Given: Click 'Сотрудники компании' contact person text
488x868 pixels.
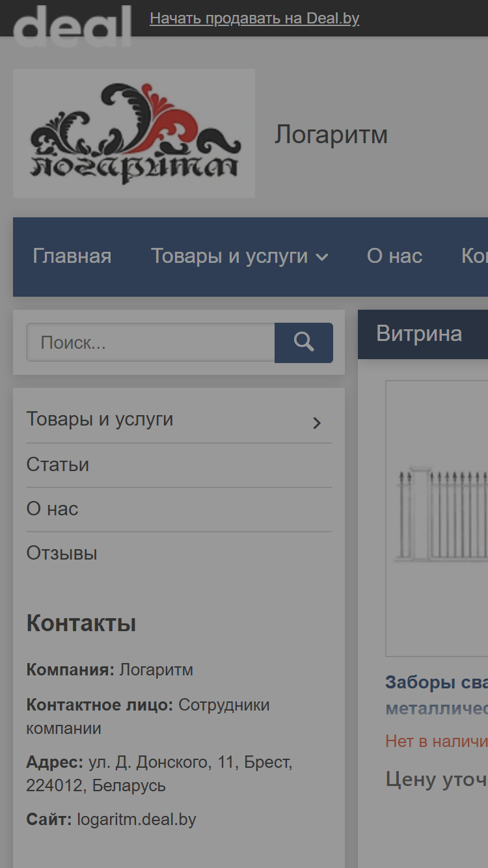Looking at the screenshot, I should (x=148, y=717).
